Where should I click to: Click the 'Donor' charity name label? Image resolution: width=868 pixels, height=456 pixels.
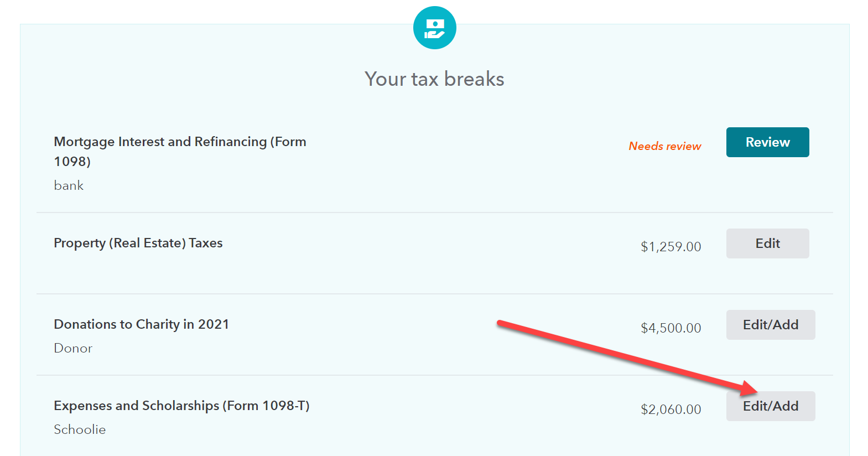point(73,348)
